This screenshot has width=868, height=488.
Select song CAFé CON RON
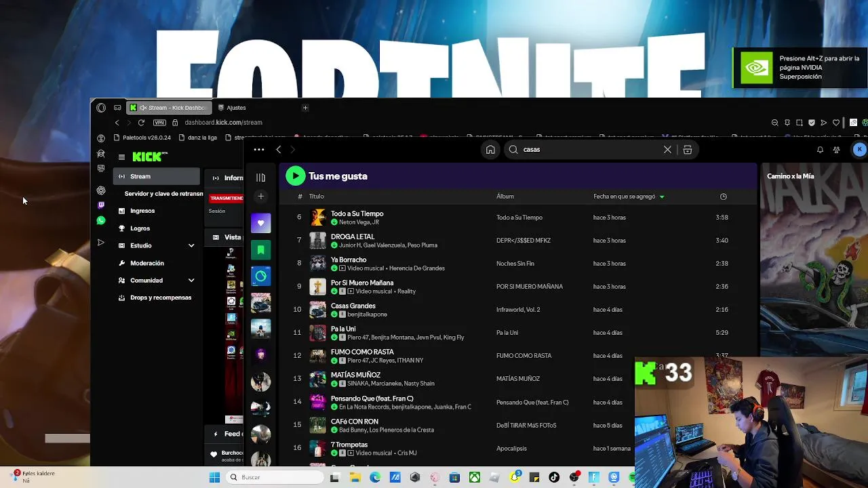click(x=355, y=422)
